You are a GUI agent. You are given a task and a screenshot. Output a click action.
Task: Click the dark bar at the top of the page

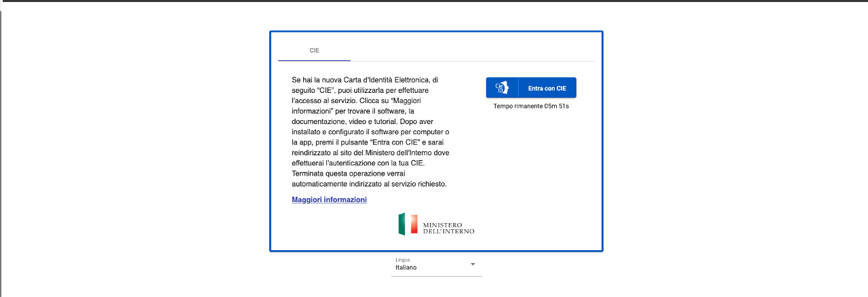434,1
